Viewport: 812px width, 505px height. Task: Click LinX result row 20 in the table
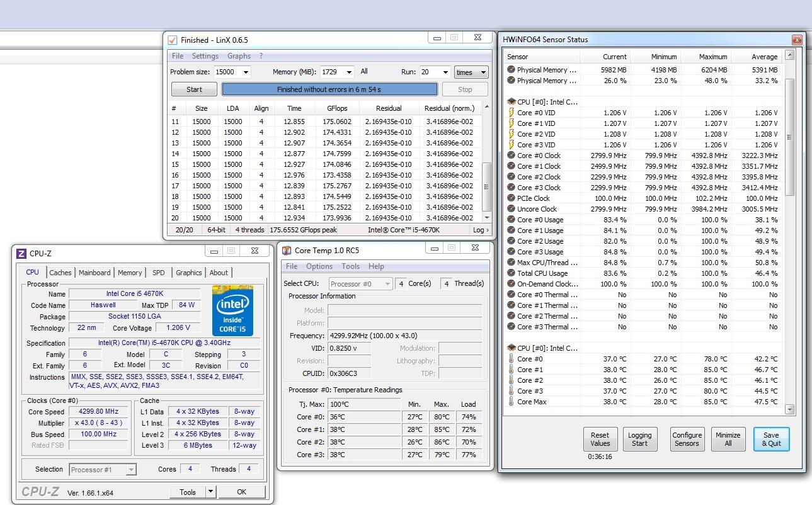click(326, 218)
